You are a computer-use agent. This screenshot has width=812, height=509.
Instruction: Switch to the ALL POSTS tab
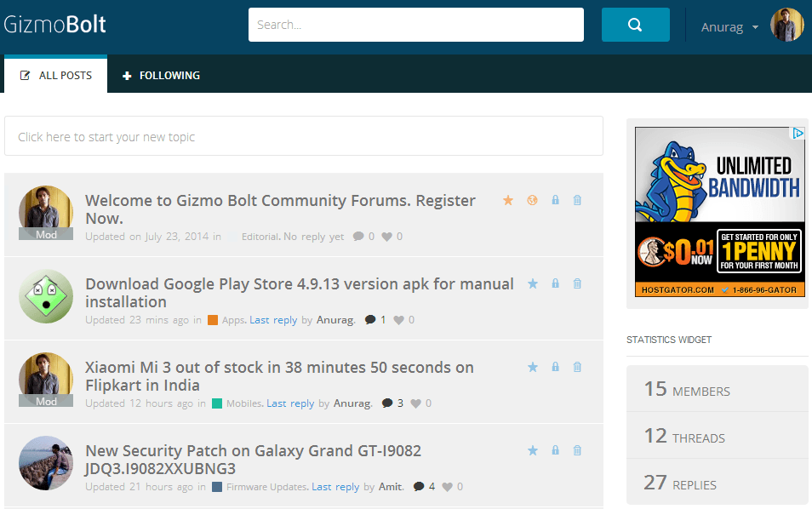click(56, 75)
